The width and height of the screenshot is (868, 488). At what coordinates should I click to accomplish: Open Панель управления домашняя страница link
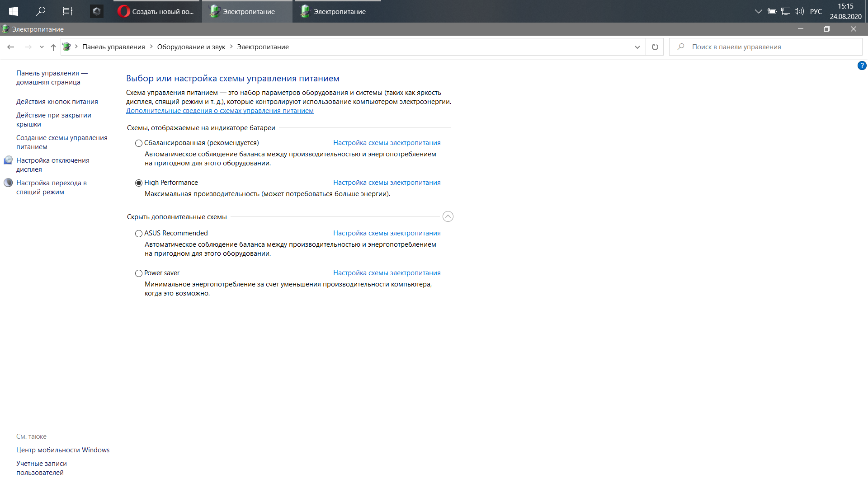pos(52,78)
